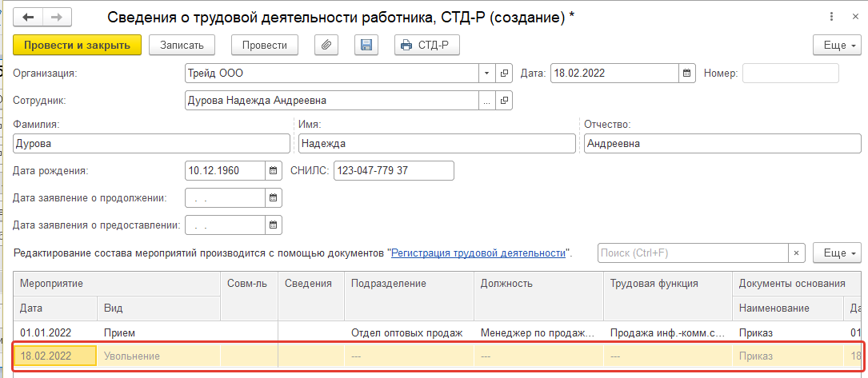Open attached files with paperclip icon

[326, 45]
